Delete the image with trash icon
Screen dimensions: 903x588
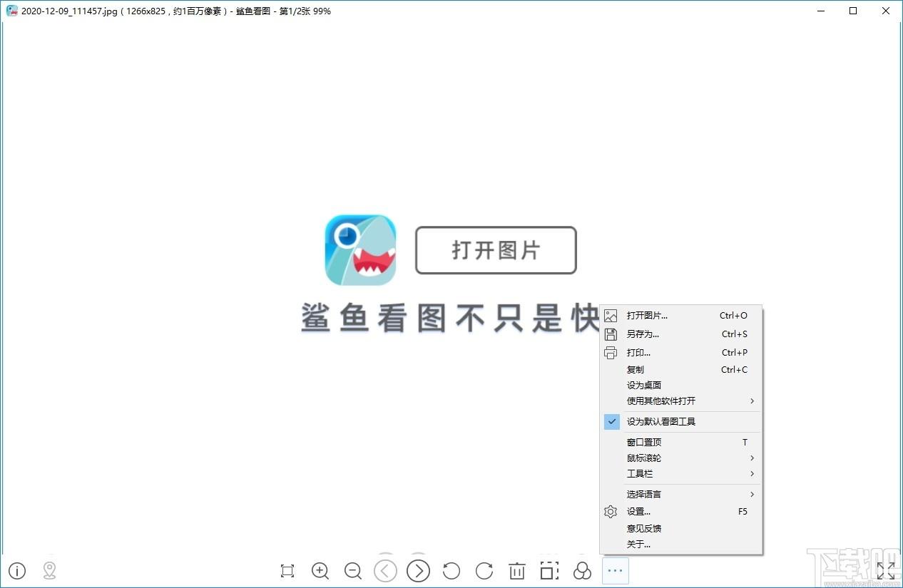tap(517, 571)
